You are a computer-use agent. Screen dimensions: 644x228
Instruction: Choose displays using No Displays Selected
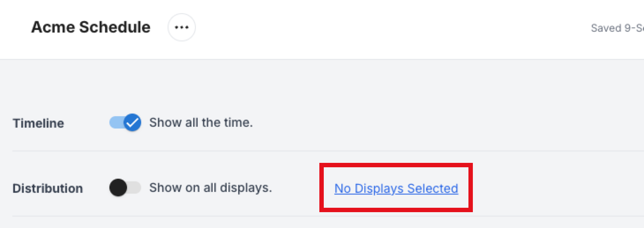396,188
